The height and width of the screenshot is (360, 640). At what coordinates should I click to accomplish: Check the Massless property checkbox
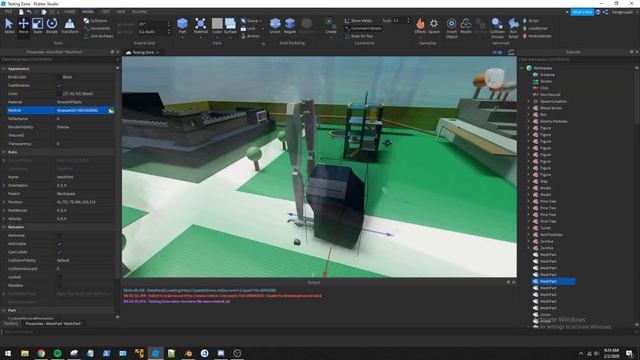[60, 285]
